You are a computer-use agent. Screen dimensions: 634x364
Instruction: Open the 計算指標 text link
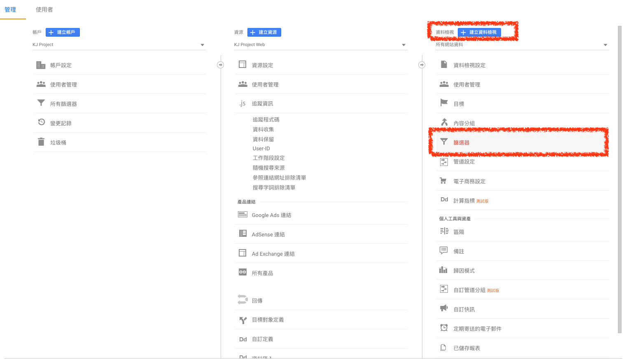tap(464, 201)
